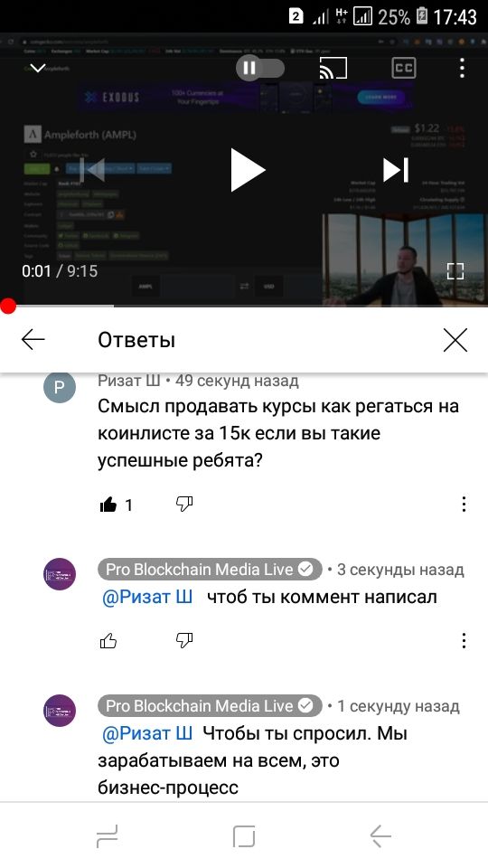Screen dimensions: 488x868
Task: Like the reply "чтоб ты коммент написал"
Action: click(x=108, y=641)
